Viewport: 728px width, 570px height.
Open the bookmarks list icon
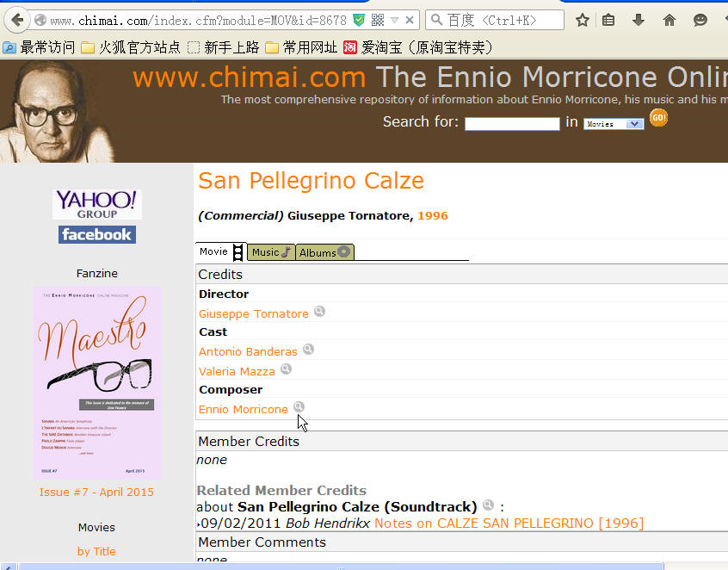(608, 20)
